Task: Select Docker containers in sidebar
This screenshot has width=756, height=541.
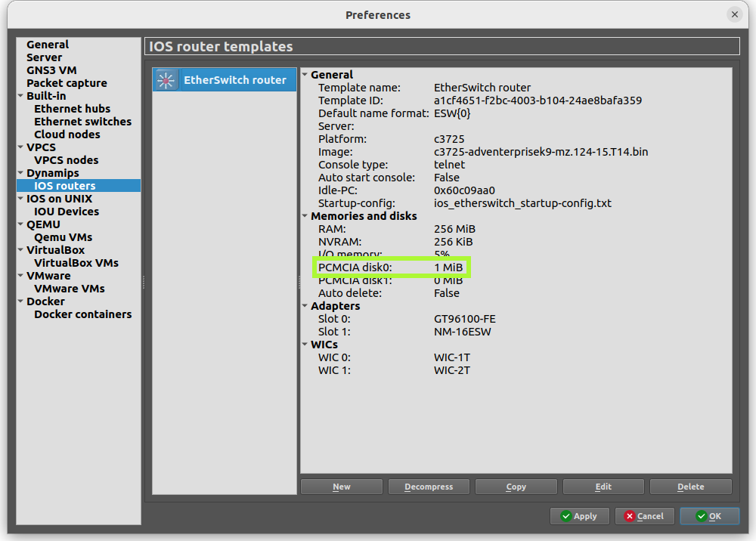Action: pos(82,314)
